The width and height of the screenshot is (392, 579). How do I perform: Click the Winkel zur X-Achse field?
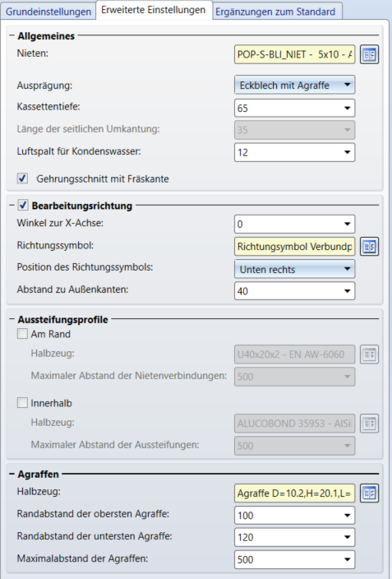coord(294,225)
